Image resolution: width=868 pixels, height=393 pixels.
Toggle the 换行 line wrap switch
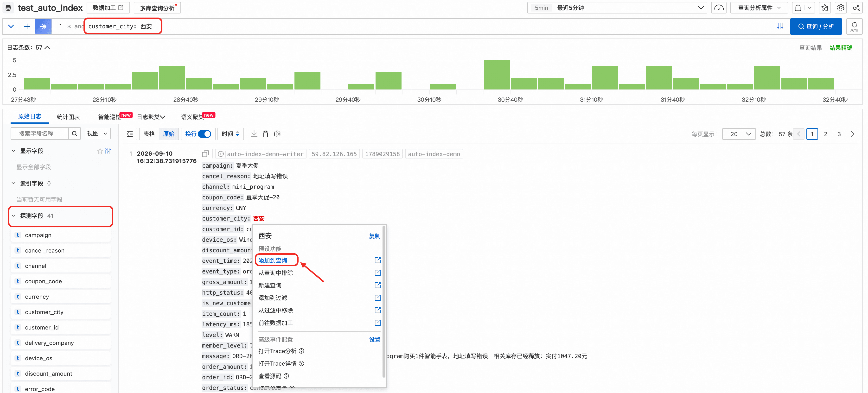pyautogui.click(x=204, y=134)
